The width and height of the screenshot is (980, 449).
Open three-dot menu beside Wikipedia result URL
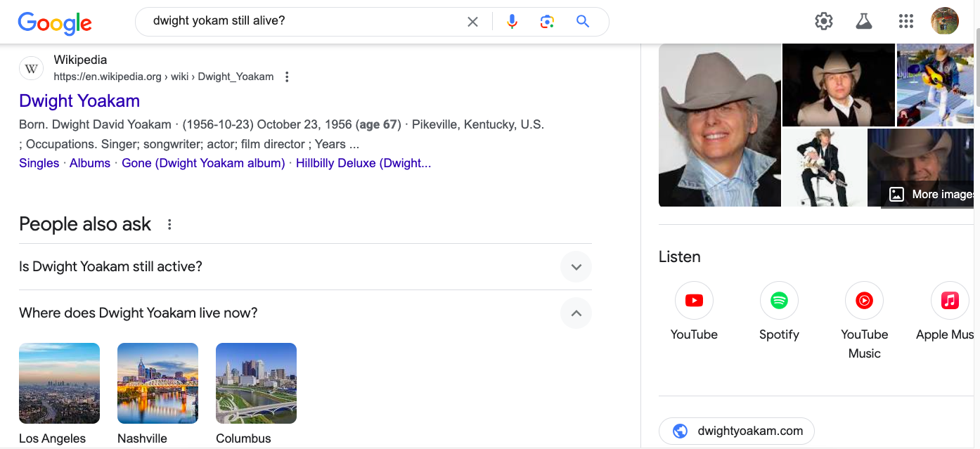pyautogui.click(x=287, y=77)
